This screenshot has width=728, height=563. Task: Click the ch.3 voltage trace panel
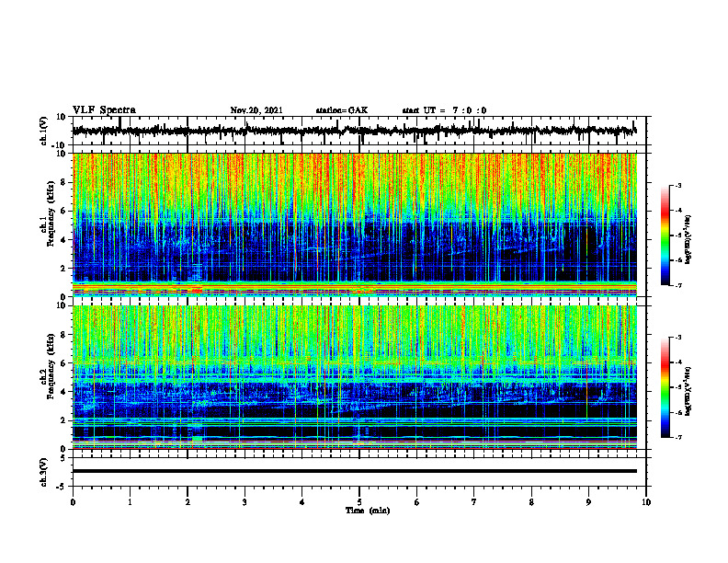pos(359,472)
